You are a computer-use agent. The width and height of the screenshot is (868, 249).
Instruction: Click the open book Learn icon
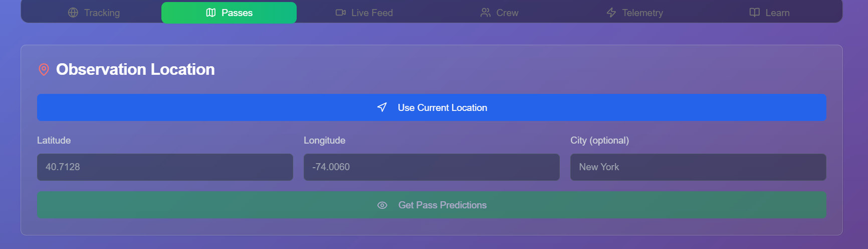[755, 13]
